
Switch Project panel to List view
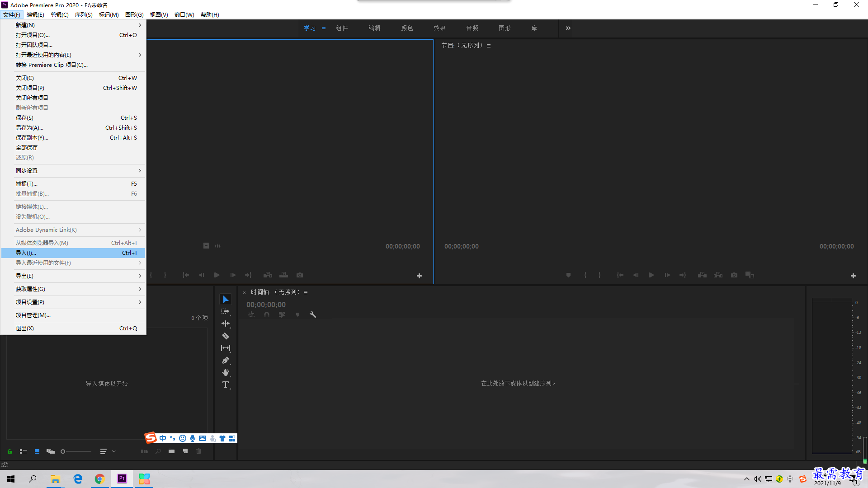(x=24, y=451)
